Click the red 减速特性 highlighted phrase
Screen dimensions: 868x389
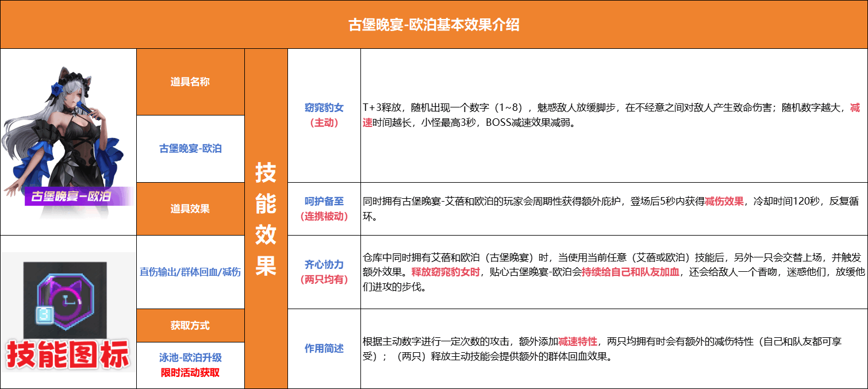click(x=578, y=341)
